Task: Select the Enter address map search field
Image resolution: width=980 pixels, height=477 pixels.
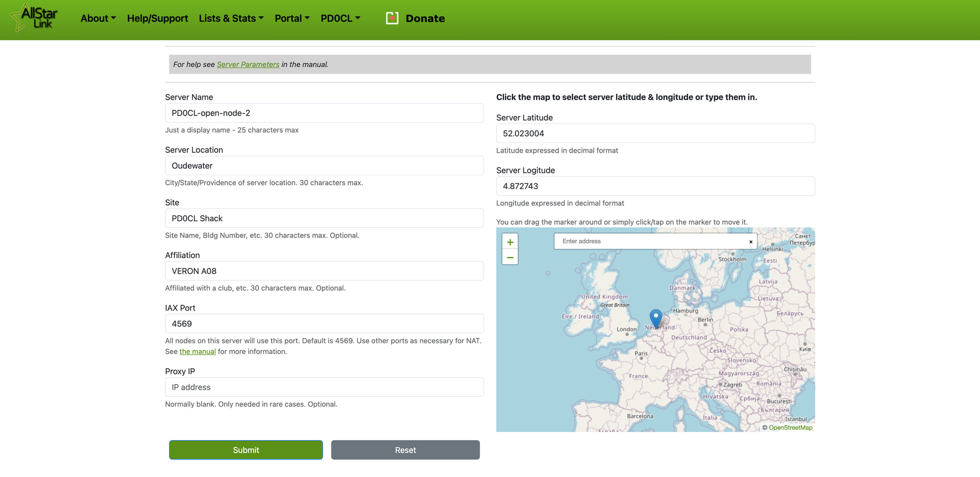Action: coord(651,241)
